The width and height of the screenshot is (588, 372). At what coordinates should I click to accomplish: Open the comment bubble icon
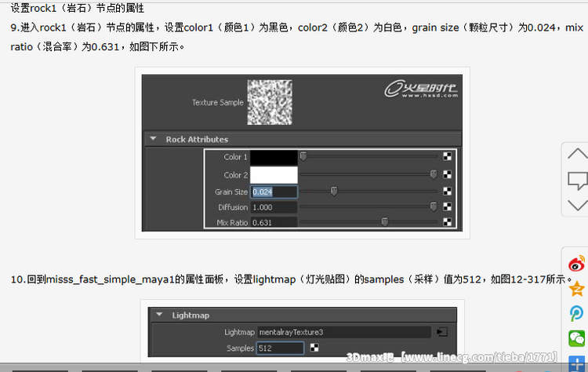point(578,181)
